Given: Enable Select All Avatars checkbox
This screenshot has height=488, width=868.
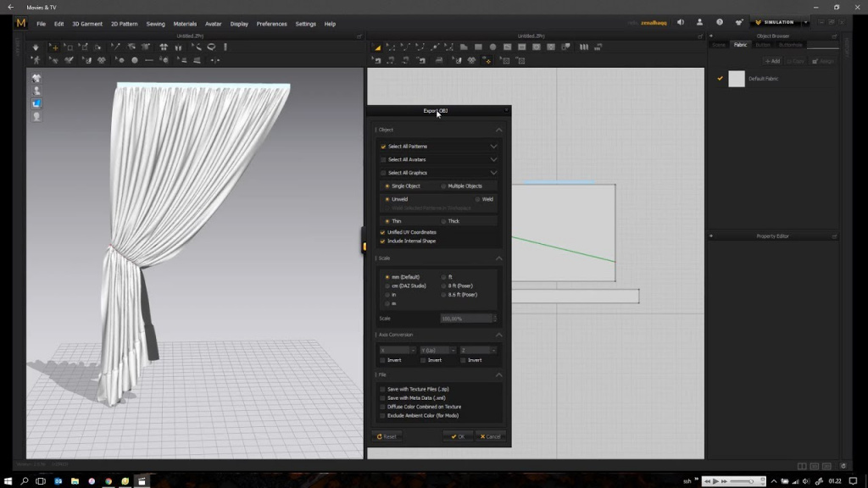Looking at the screenshot, I should click(383, 159).
